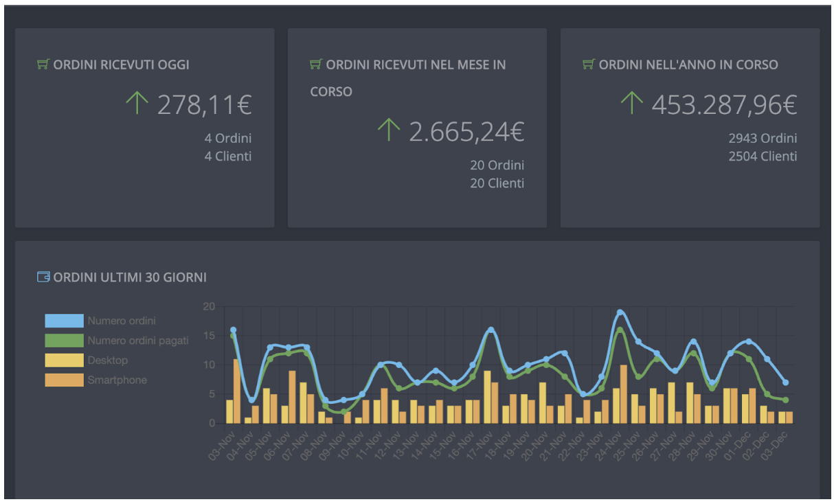This screenshot has width=834, height=504.
Task: Click the Ordini Ultimi 30 Giorni heading
Action: tap(130, 277)
